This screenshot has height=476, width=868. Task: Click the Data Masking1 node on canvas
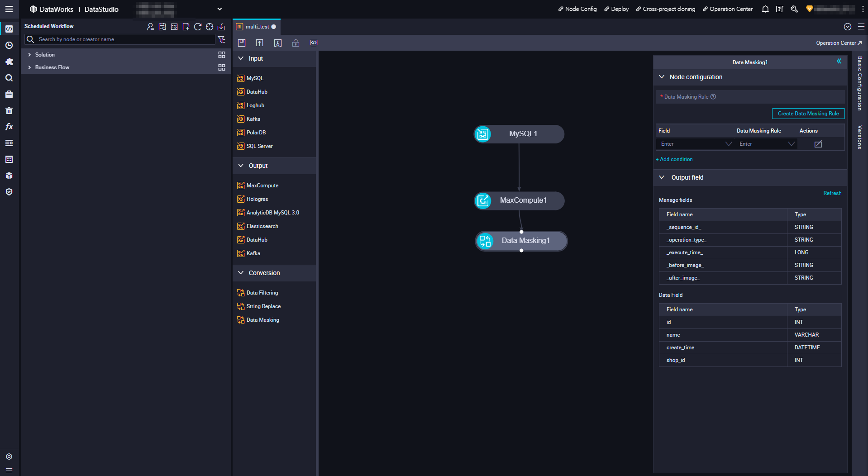525,241
